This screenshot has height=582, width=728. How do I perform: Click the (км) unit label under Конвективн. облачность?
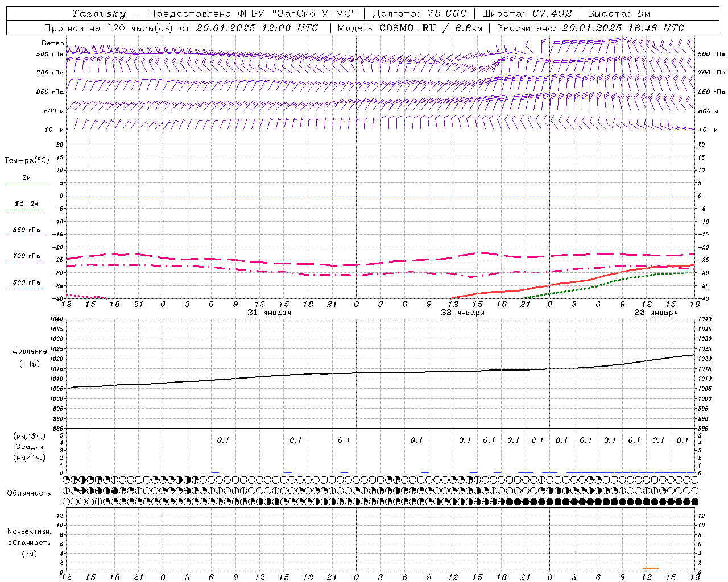[30, 554]
